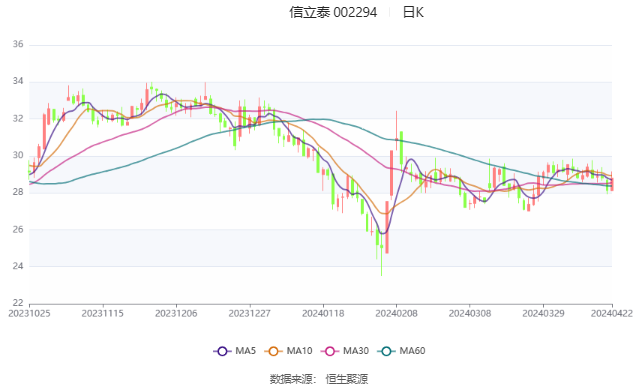Select the 20240422 date axis label

(x=612, y=314)
